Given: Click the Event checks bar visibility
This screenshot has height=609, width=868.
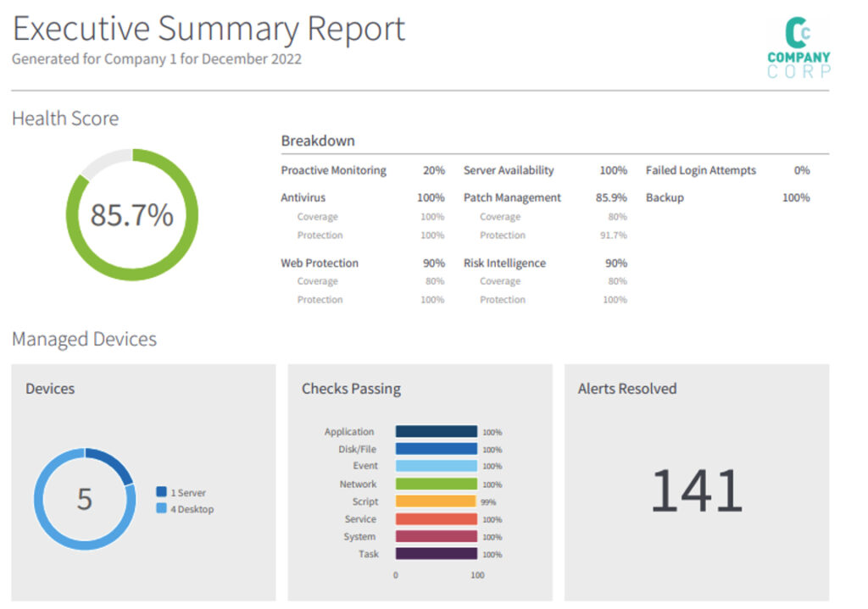Looking at the screenshot, I should tap(437, 466).
